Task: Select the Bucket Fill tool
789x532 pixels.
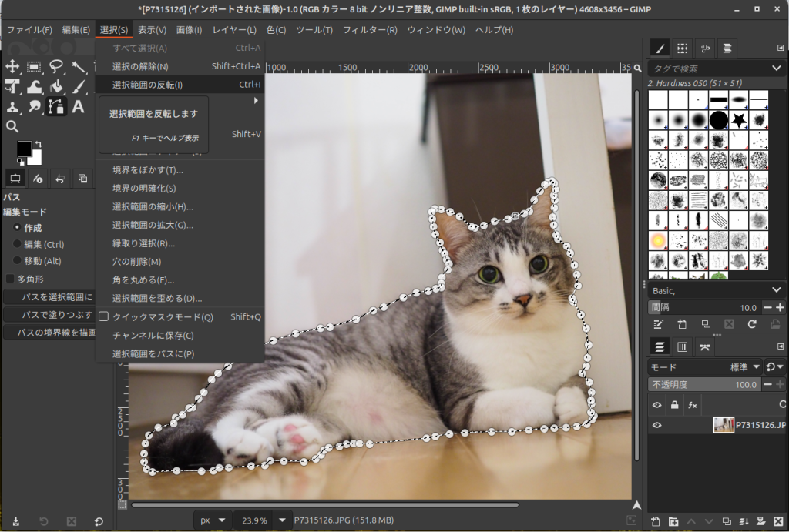Action: pyautogui.click(x=56, y=86)
